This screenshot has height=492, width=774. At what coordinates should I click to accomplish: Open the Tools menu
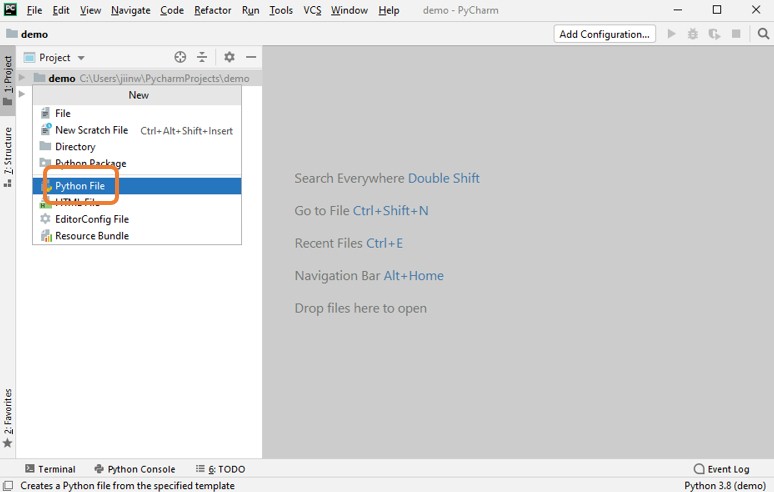pos(281,10)
